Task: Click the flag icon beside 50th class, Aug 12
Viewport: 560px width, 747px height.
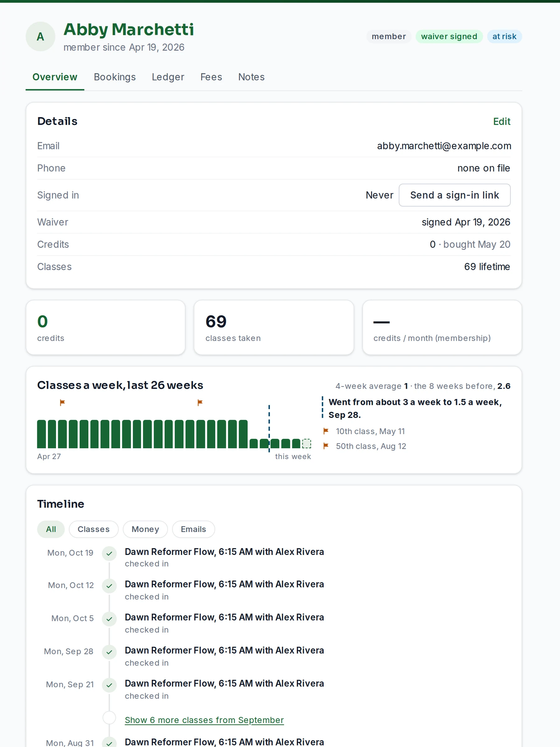Action: point(326,446)
